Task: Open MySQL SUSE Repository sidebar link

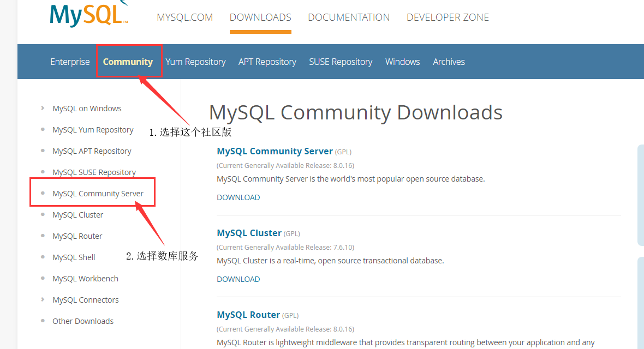Action: pos(94,172)
